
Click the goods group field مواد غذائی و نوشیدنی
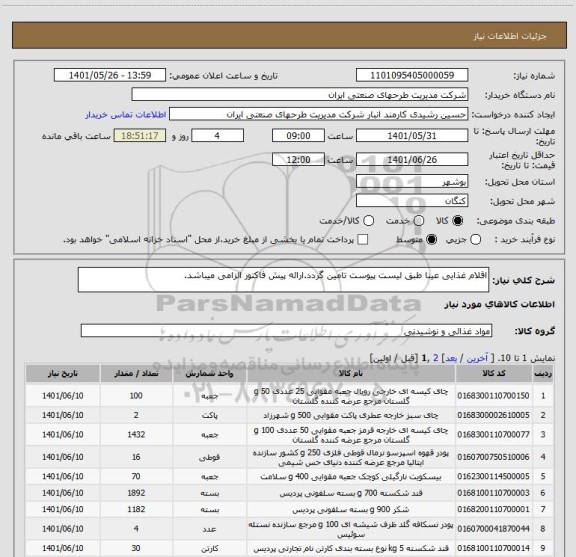(x=286, y=331)
